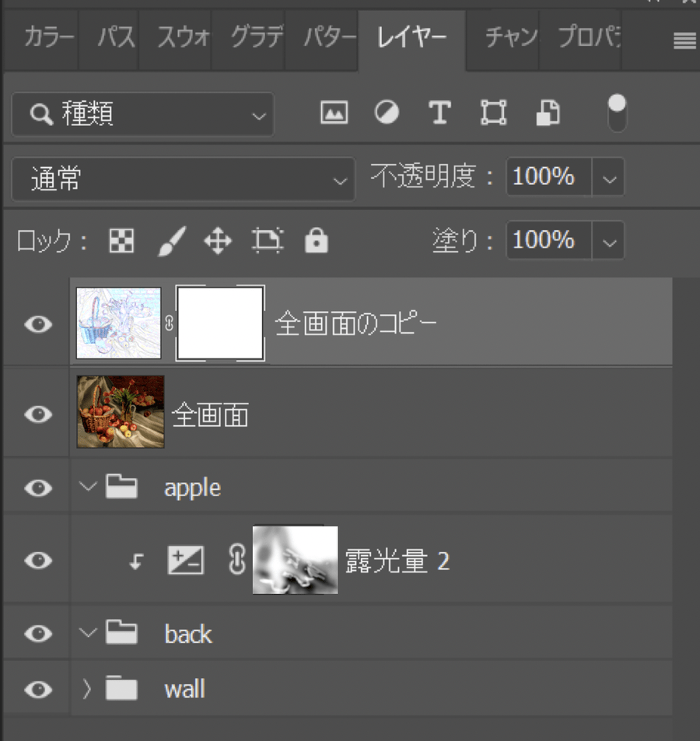Open the 通常 blend mode dropdown
700x741 pixels.
[184, 179]
